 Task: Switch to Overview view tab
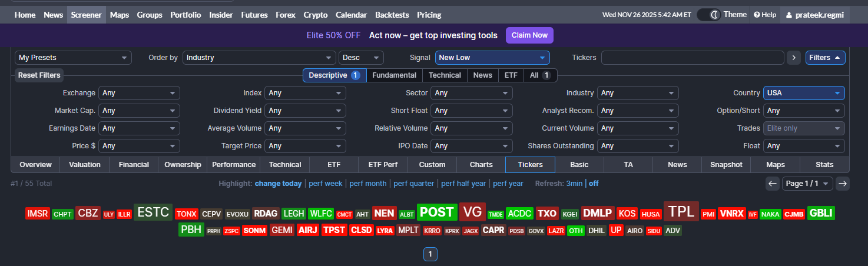pos(35,165)
